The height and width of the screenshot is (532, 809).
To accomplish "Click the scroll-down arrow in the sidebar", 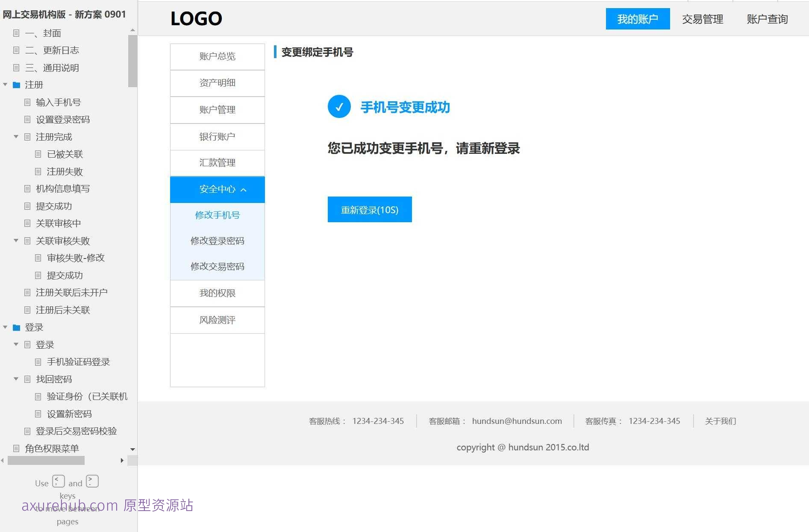I will 132,450.
